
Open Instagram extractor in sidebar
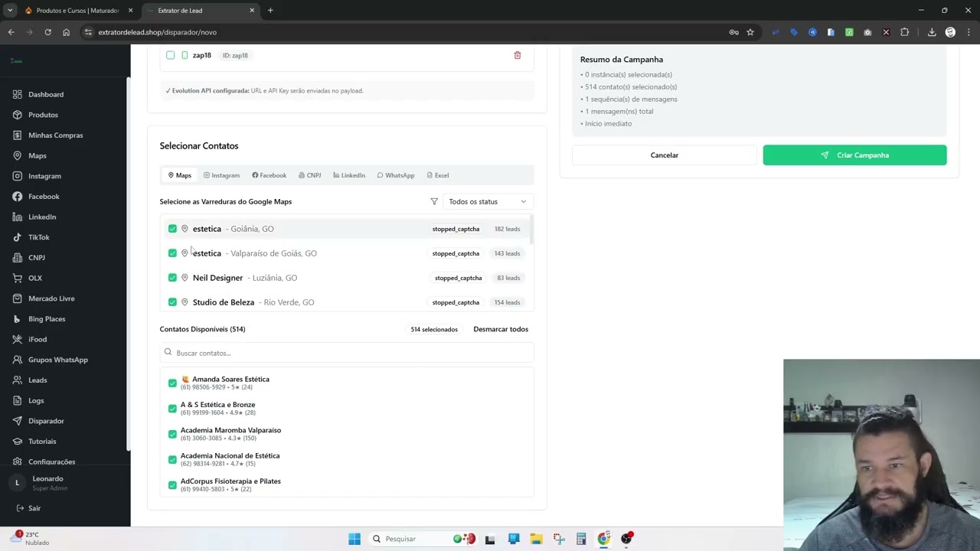tap(44, 176)
